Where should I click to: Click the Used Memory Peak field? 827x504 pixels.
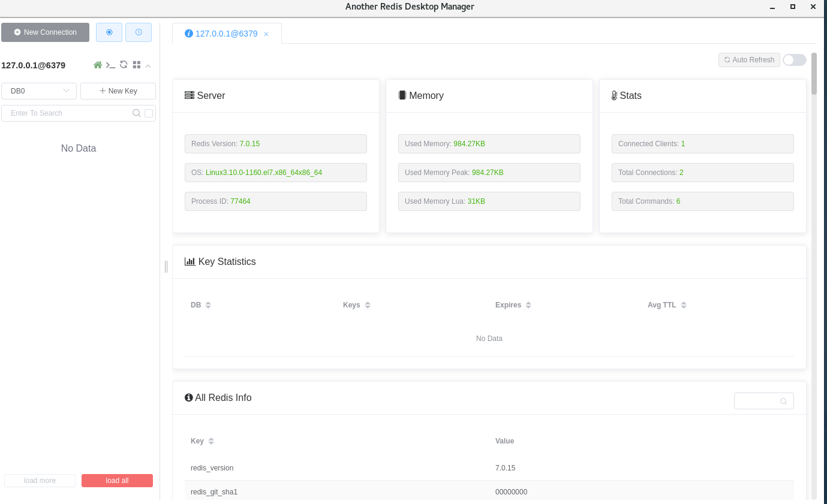pyautogui.click(x=489, y=173)
